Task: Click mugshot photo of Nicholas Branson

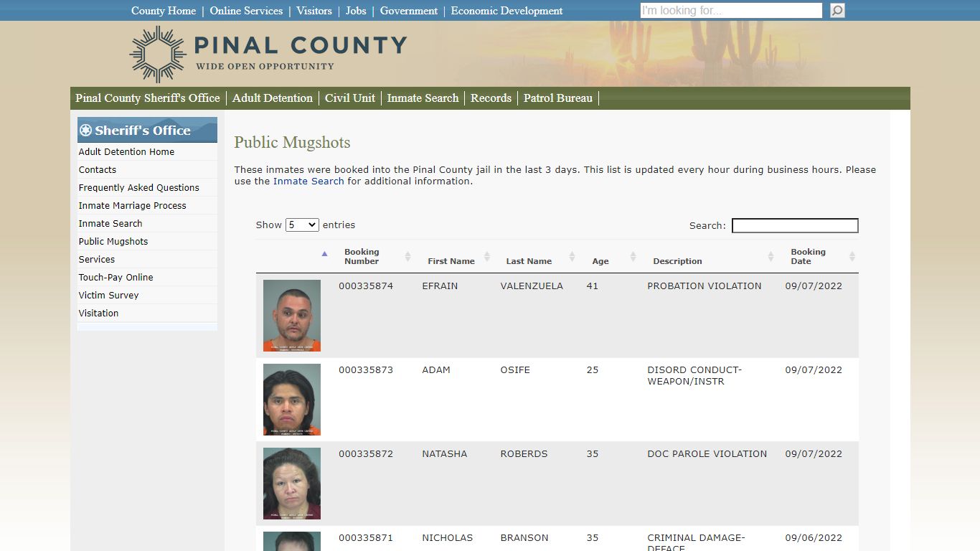Action: (x=292, y=542)
